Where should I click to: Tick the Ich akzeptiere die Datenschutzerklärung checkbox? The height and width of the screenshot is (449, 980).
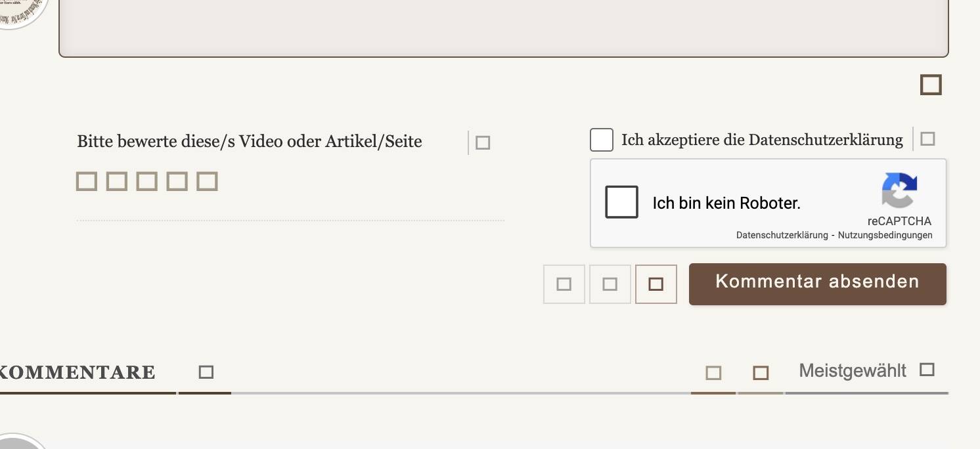click(602, 140)
